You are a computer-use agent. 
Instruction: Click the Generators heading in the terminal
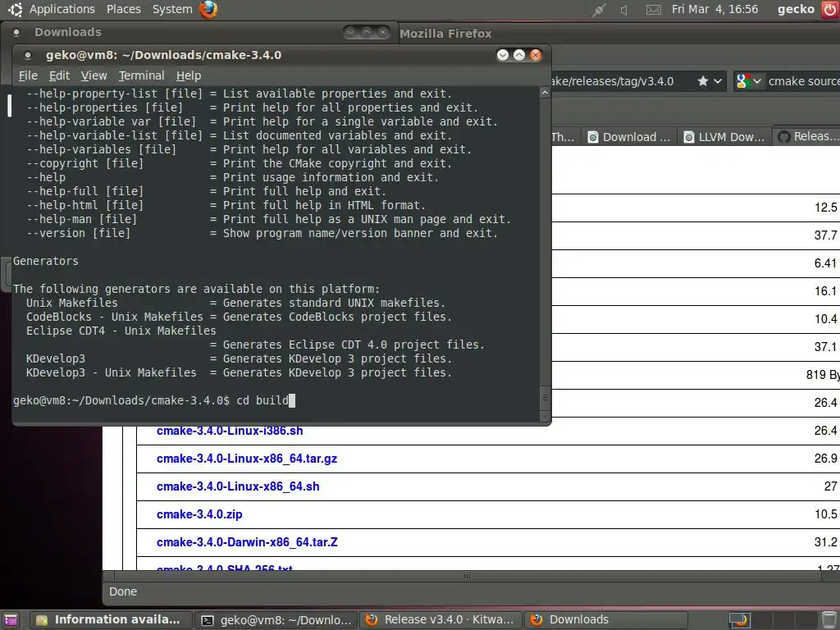tap(46, 261)
